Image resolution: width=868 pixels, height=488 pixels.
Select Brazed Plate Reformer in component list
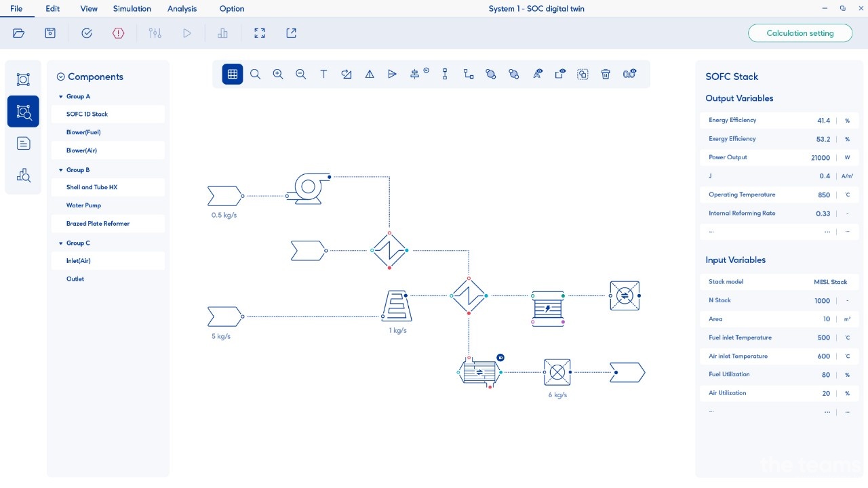98,224
